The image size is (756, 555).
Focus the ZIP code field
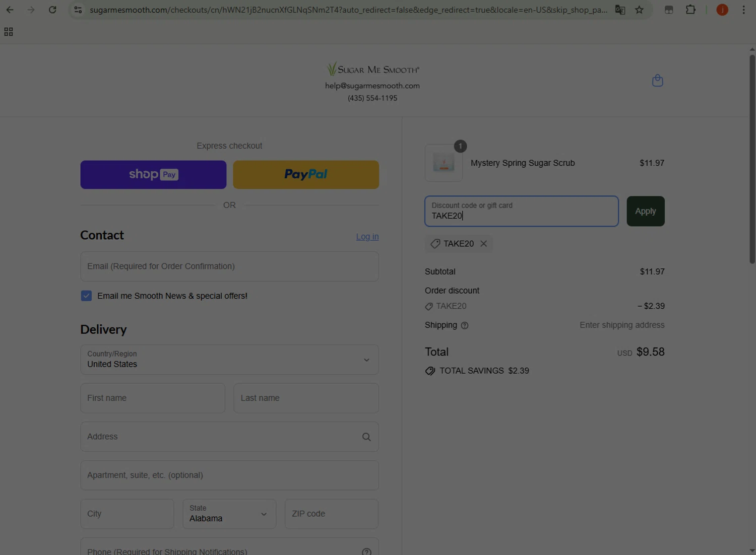point(332,514)
